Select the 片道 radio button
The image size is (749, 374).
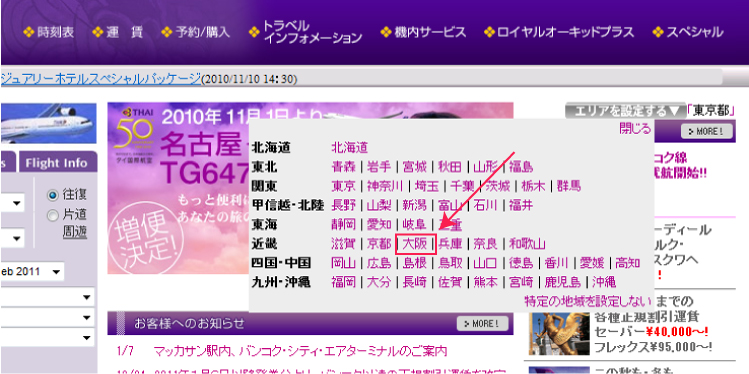53,215
